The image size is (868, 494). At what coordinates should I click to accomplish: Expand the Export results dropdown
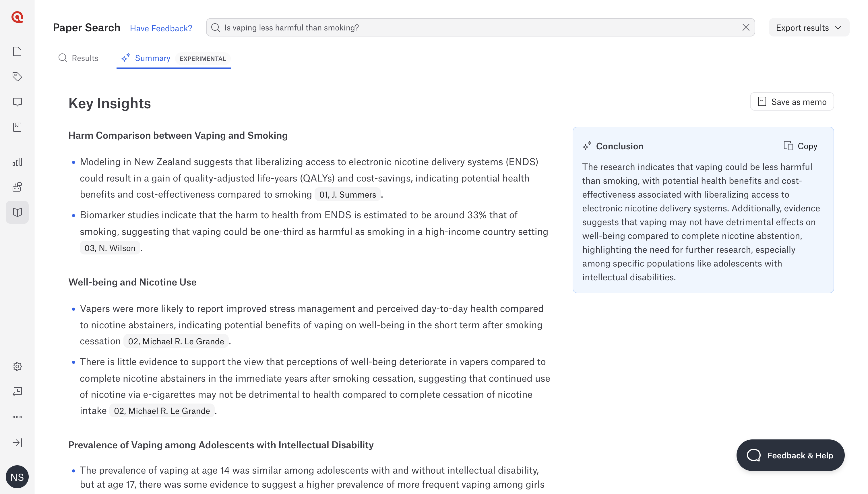click(809, 28)
